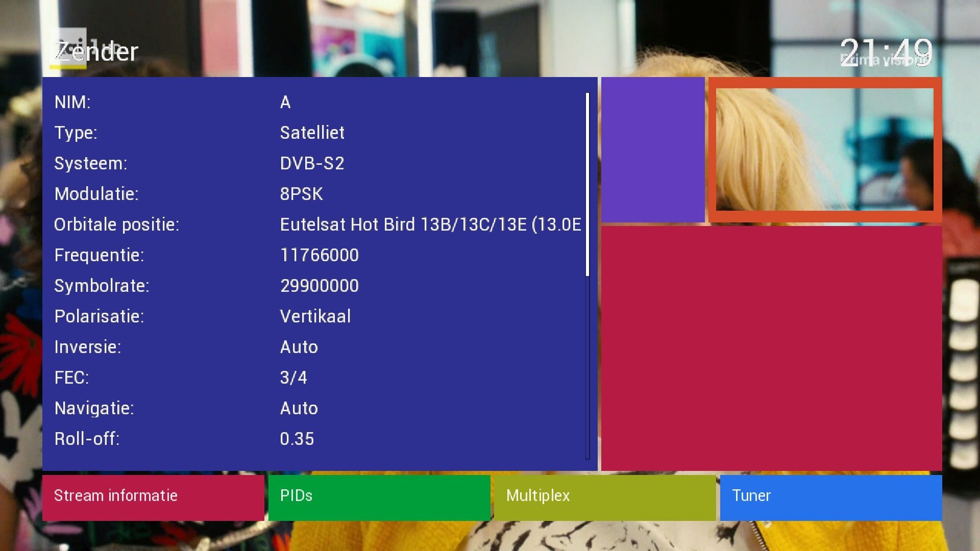980x551 pixels.
Task: Select the Symbolrate 29900000 row
Action: 318,286
